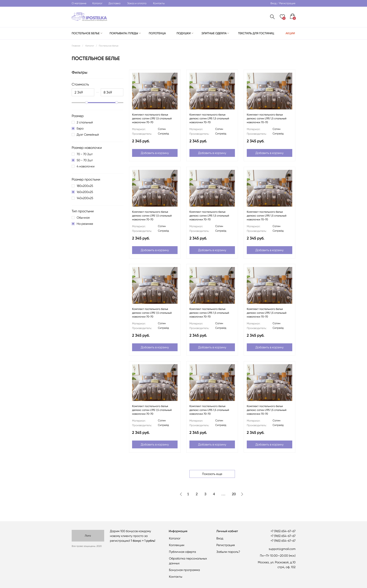Viewport: 367px width, 588px height.
Task: Expand the 'Элитные одеяла' menu chevron
Action: (228, 33)
